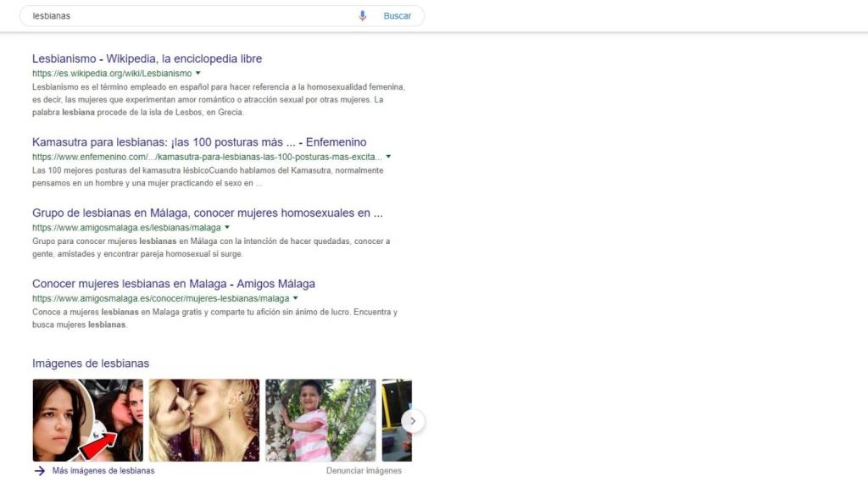
Task: Expand dropdown arrow next to enfemenino.com URL
Action: pyautogui.click(x=388, y=157)
